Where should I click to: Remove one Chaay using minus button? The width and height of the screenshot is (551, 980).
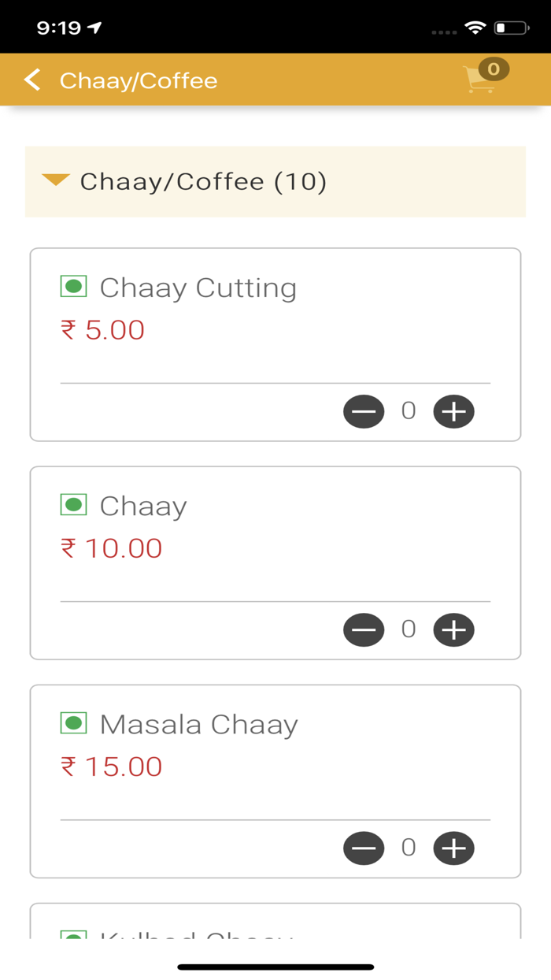coord(364,629)
